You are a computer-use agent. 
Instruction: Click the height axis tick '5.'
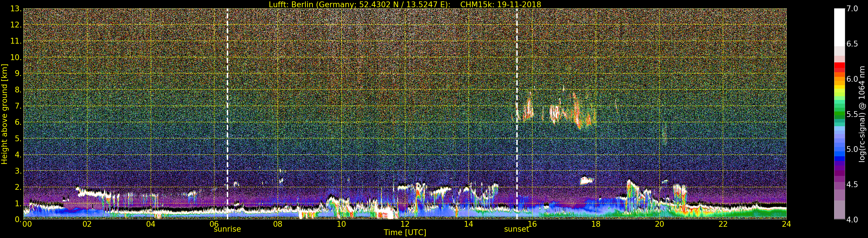coord(18,138)
